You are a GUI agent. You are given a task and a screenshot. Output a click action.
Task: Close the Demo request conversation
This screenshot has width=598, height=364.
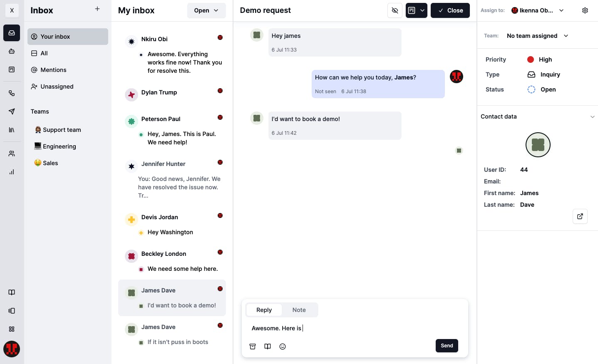450,10
